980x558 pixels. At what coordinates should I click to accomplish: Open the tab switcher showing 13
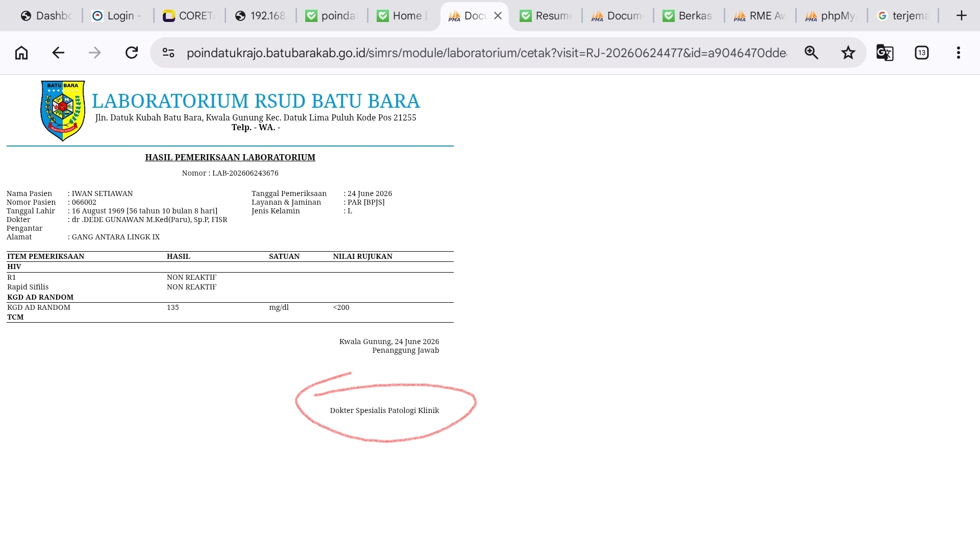(922, 53)
